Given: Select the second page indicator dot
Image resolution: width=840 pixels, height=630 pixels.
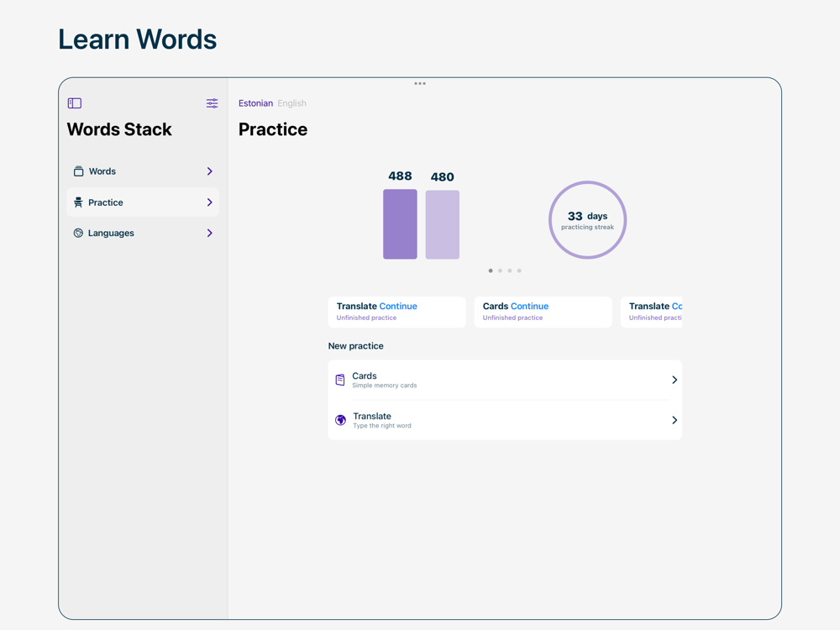Looking at the screenshot, I should coord(500,270).
